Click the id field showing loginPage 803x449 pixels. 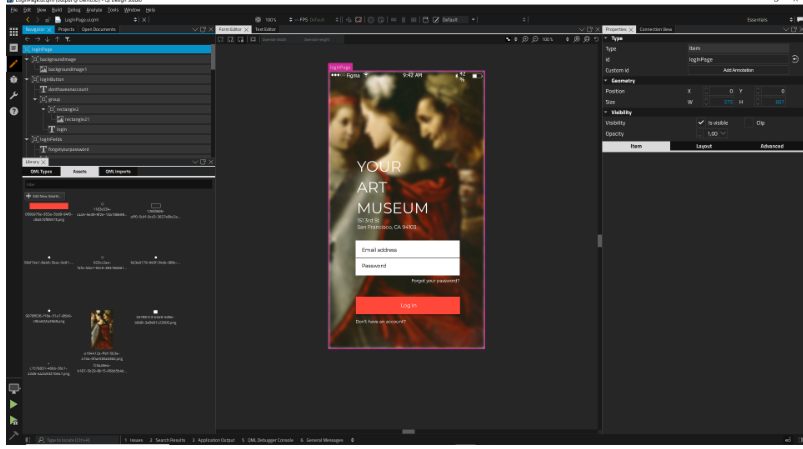[738, 59]
